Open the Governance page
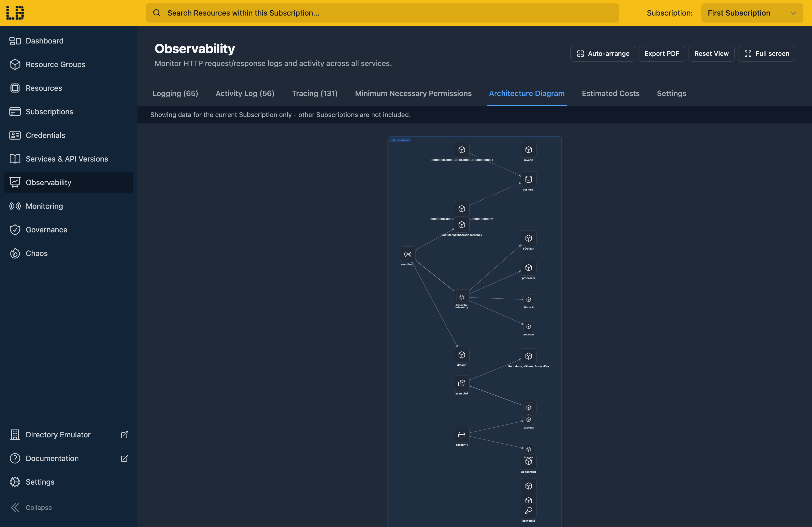 (x=68, y=230)
